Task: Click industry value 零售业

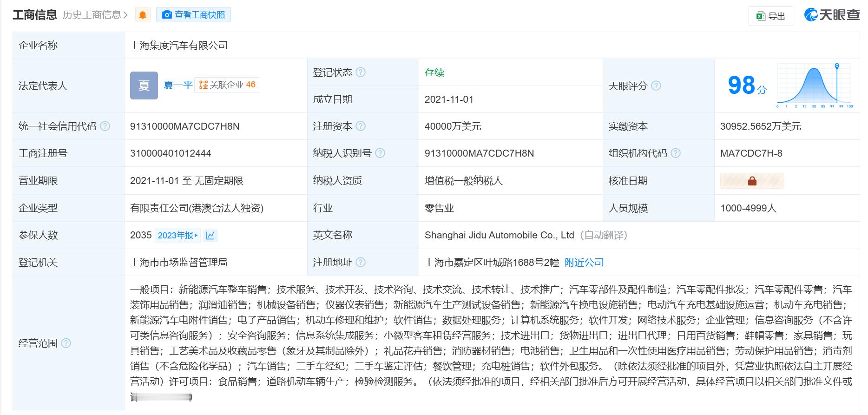Action: coord(439,208)
